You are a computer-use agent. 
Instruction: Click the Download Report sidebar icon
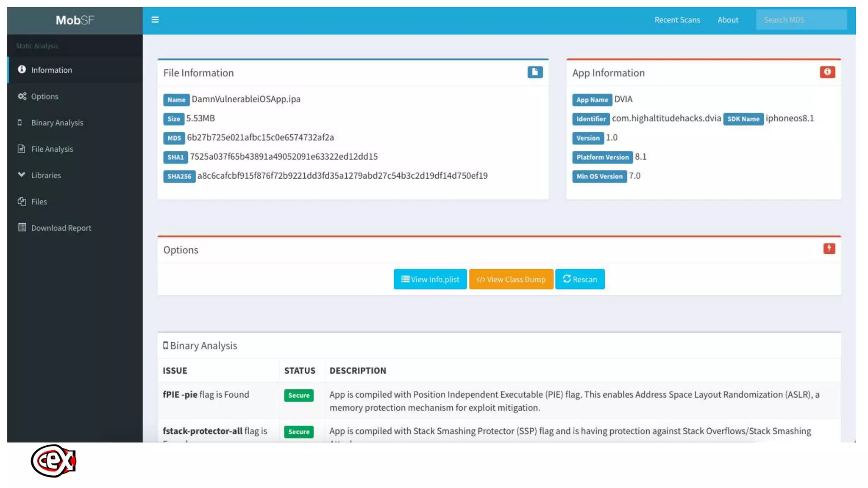coord(22,227)
